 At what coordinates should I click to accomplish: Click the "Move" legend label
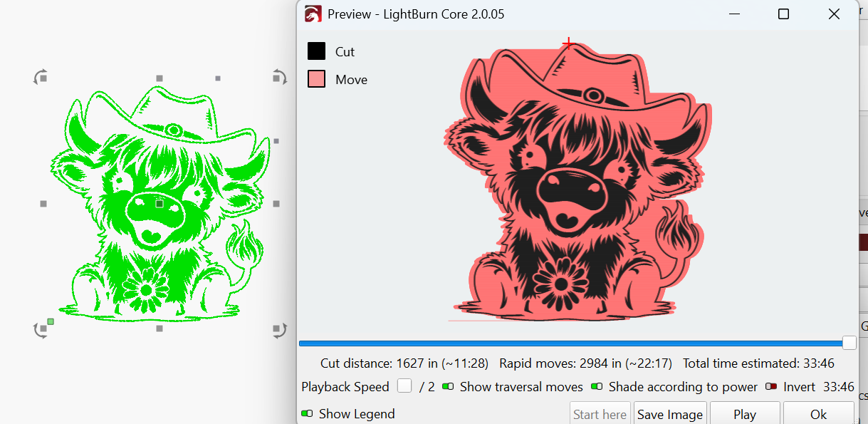[x=352, y=80]
